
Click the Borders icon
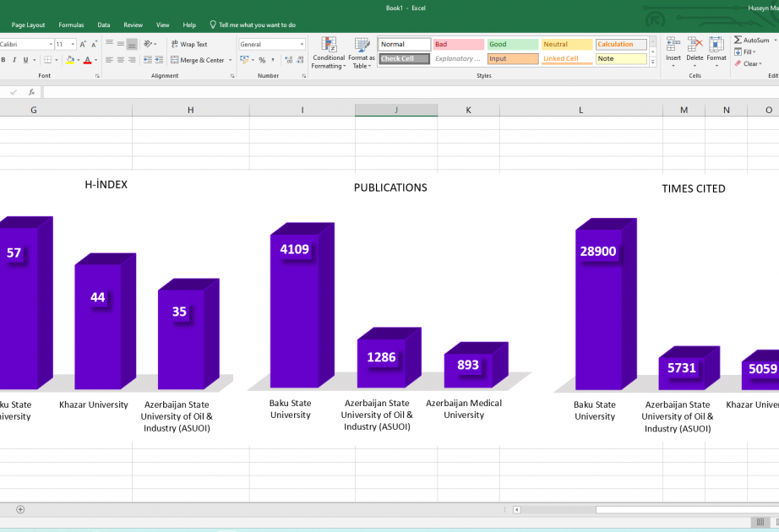(47, 60)
